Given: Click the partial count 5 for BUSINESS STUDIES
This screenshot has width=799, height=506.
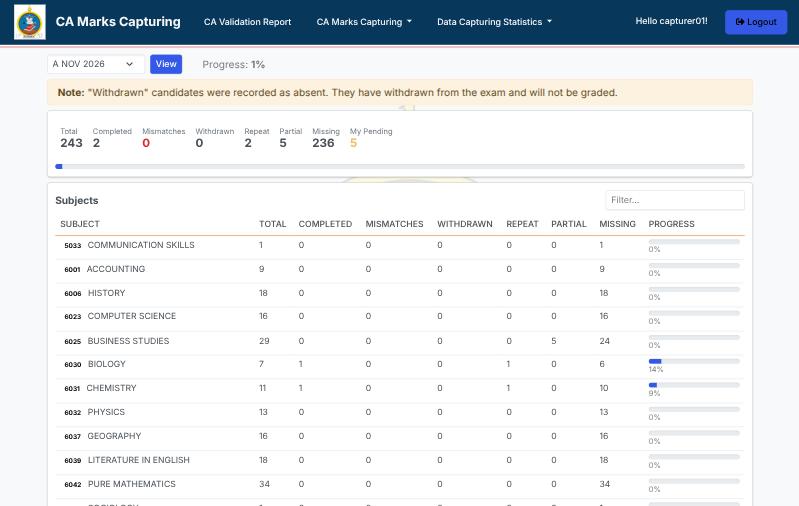Looking at the screenshot, I should (553, 341).
